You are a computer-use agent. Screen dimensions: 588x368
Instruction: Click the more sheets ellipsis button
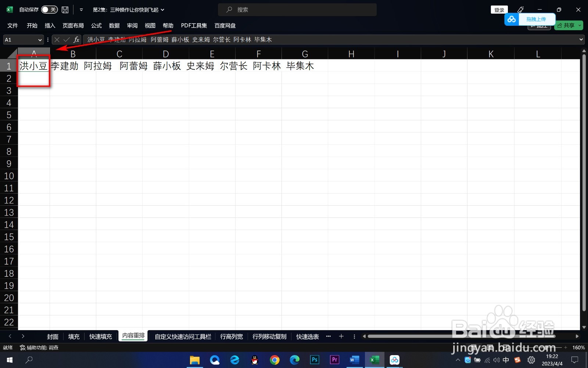point(329,336)
